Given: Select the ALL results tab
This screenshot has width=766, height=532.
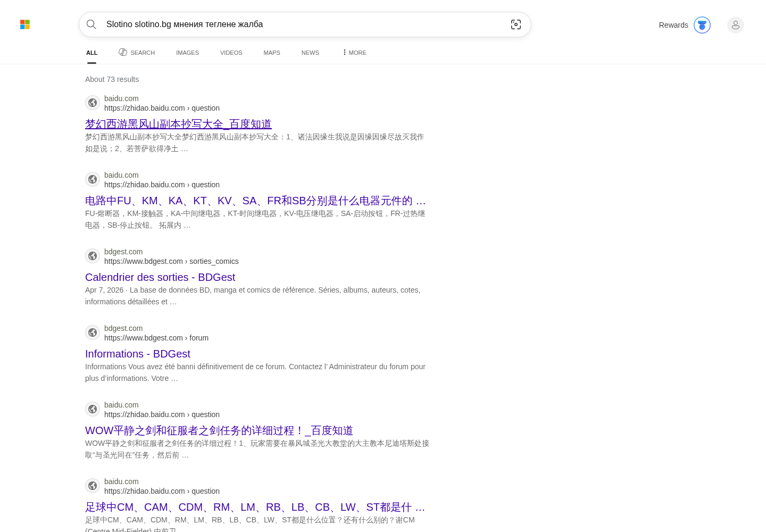Looking at the screenshot, I should 92,53.
